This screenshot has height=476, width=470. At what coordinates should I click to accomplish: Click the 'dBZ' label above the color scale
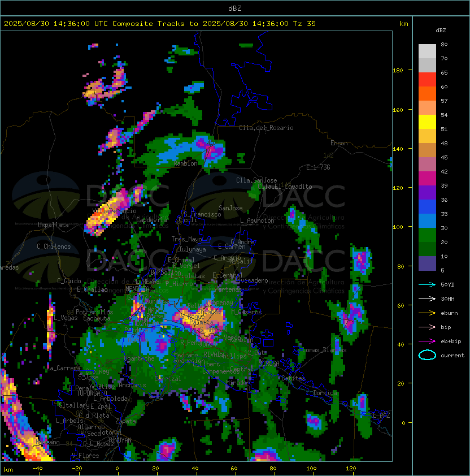[x=441, y=31]
